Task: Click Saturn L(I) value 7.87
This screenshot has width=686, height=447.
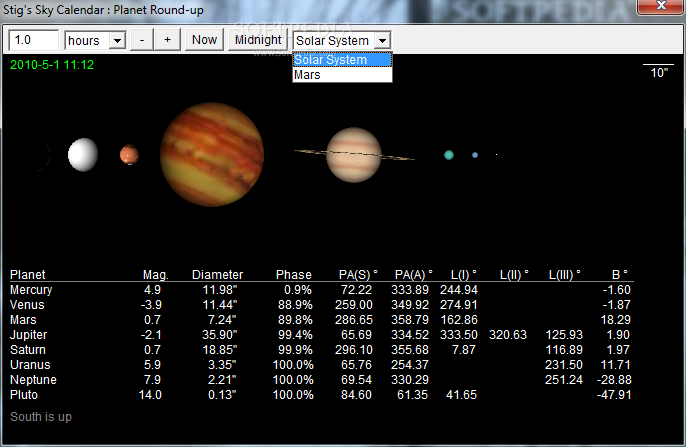Action: [464, 350]
